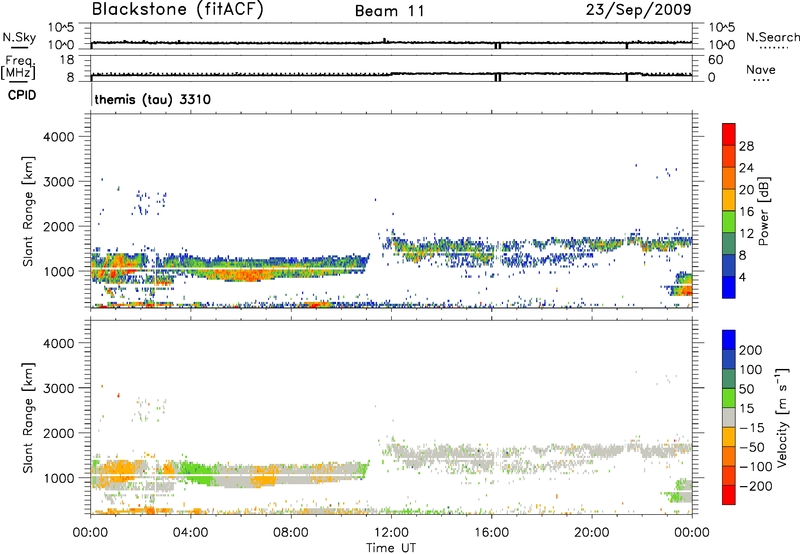This screenshot has height=554, width=800.
Task: Click "Slant Range [km]" label of velocity panel
Action: pyautogui.click(x=28, y=418)
